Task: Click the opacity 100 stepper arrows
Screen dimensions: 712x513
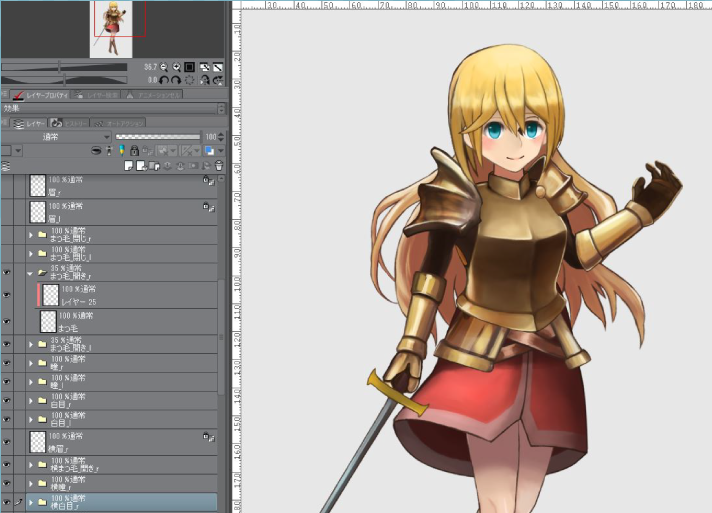Action: [x=221, y=137]
